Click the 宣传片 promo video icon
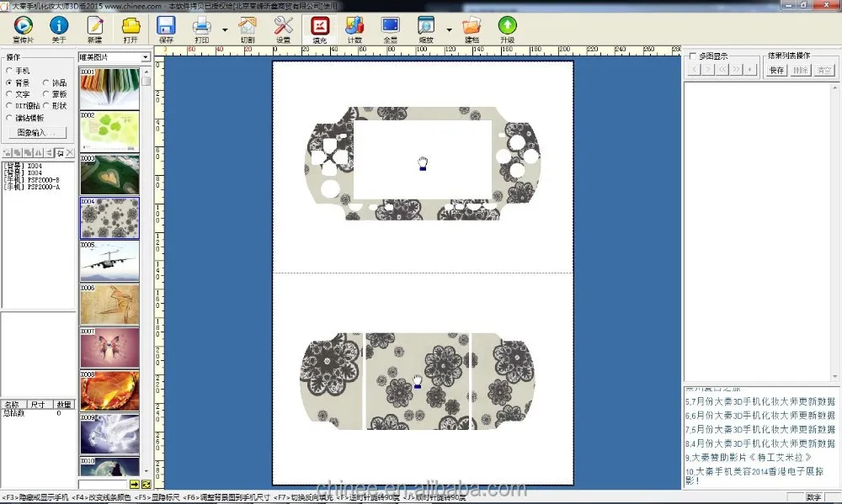 24,26
